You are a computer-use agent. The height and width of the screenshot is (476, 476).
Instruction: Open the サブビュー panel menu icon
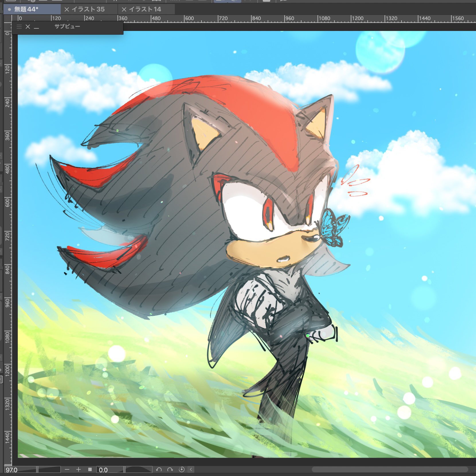pos(19,27)
